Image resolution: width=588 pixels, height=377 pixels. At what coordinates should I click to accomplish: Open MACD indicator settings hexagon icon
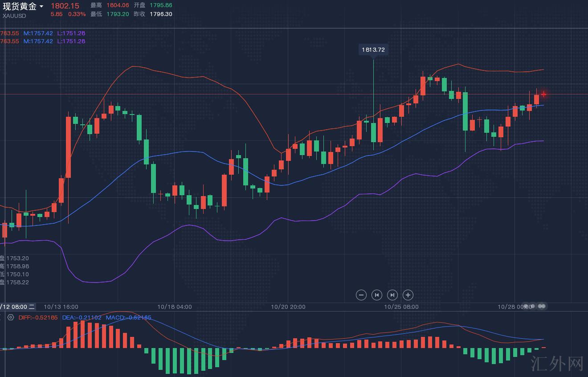pos(11,318)
